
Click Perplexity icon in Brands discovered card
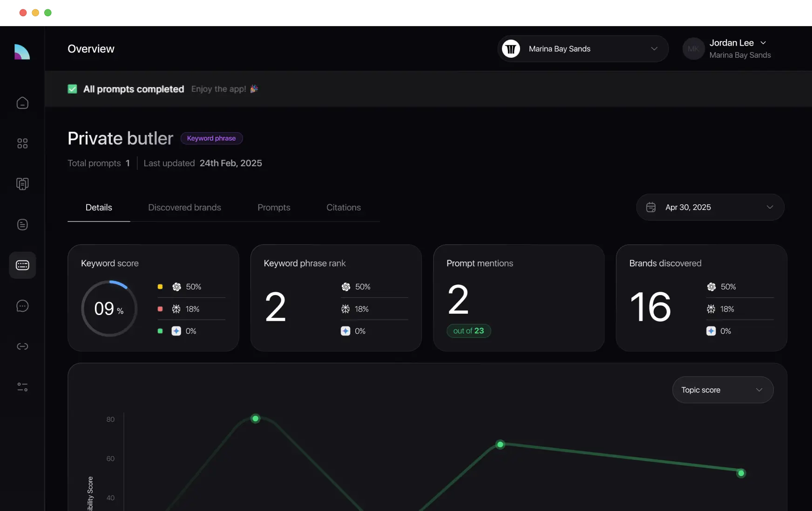[711, 309]
